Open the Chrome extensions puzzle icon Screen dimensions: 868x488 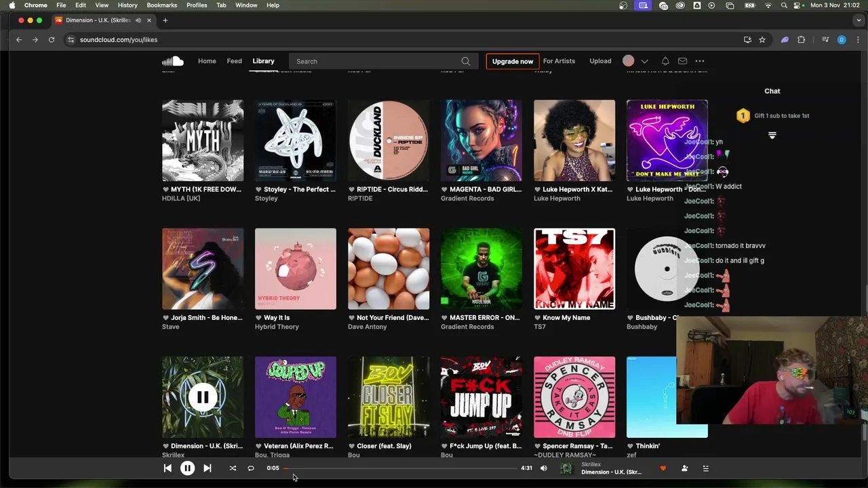coord(801,39)
